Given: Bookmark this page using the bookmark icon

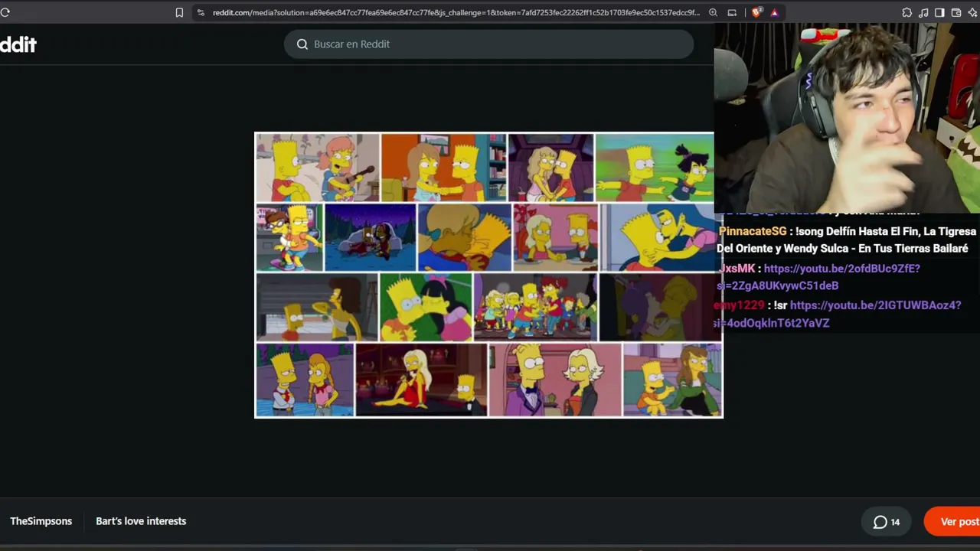Looking at the screenshot, I should (179, 12).
